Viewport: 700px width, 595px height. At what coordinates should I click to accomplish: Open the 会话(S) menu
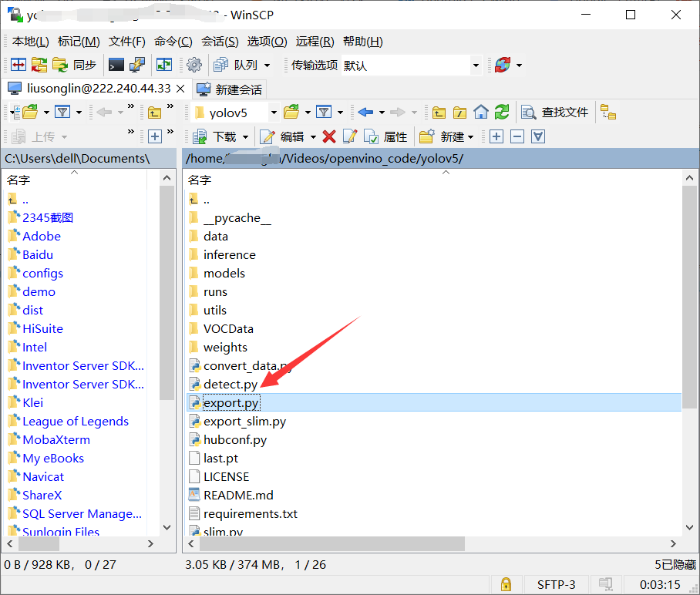(220, 42)
